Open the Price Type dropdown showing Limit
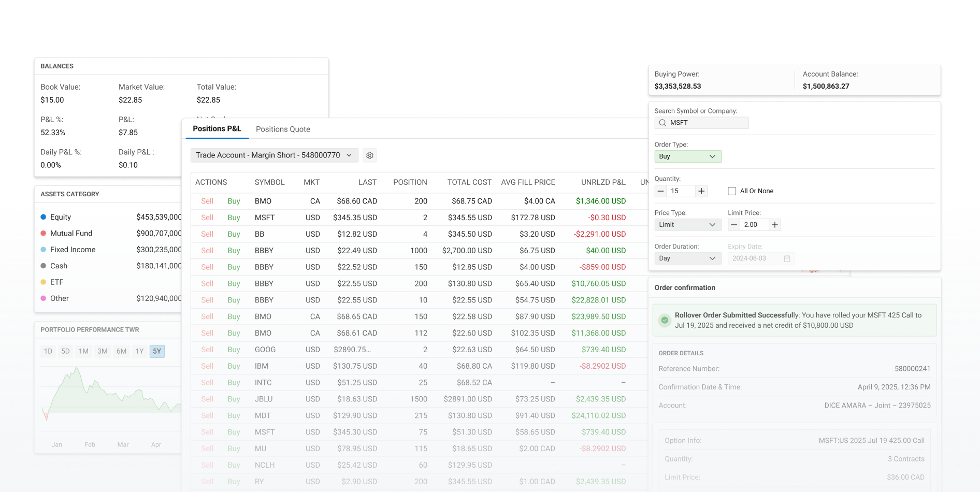Image resolution: width=980 pixels, height=492 pixels. pos(687,224)
